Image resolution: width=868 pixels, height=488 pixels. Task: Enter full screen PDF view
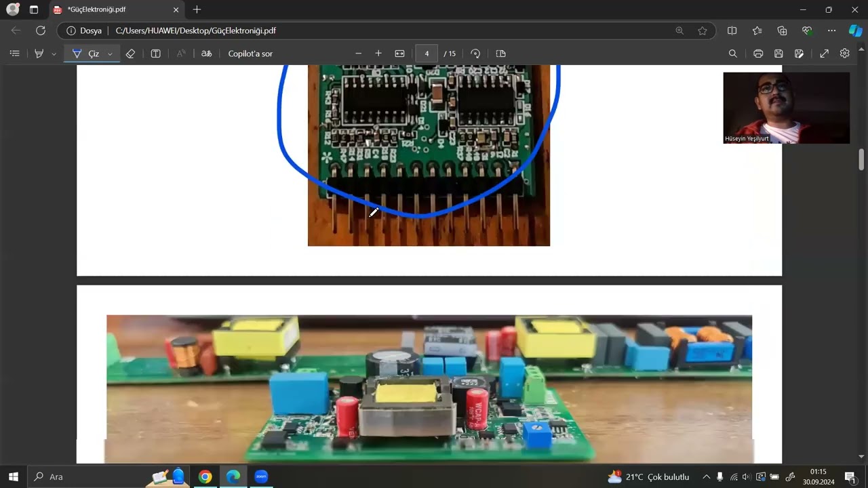[x=825, y=54]
